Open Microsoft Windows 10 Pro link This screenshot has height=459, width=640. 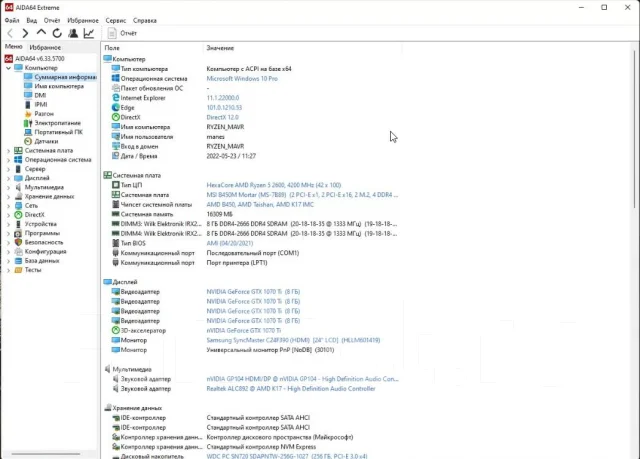point(242,79)
